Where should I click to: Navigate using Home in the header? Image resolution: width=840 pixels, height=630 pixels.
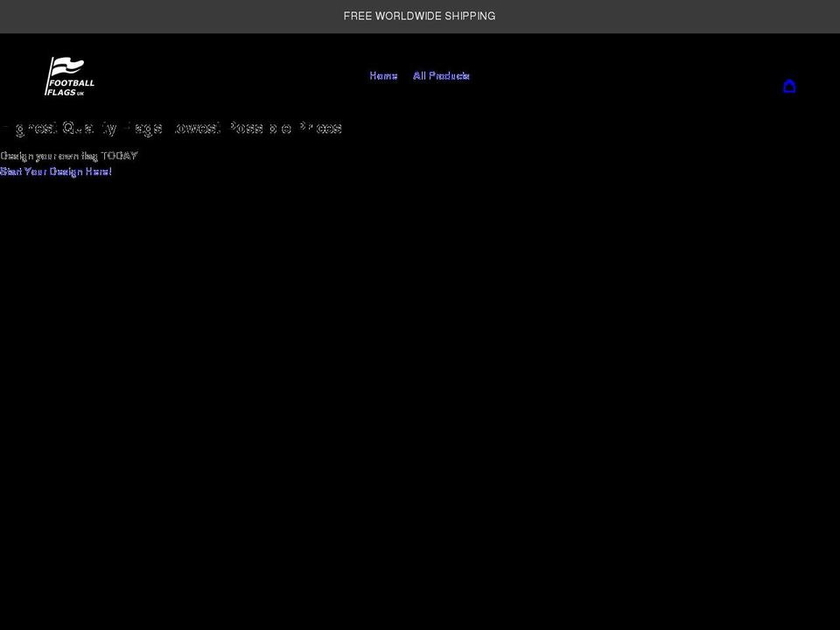pos(383,76)
